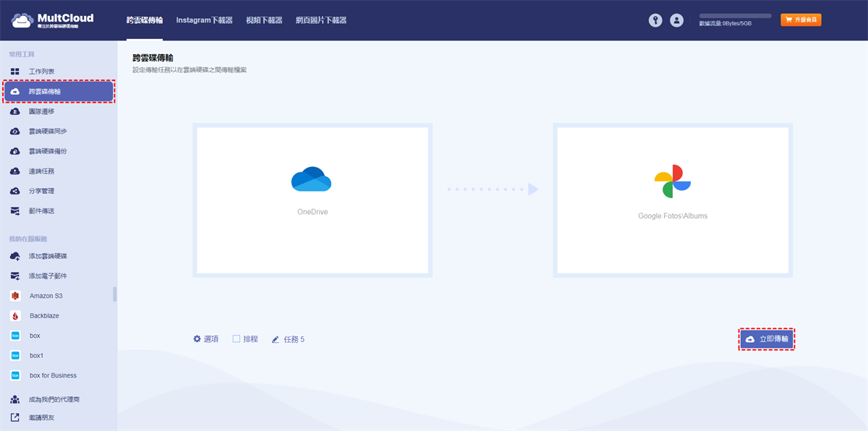Open the 網頁圖片下載器 tab

coord(321,20)
